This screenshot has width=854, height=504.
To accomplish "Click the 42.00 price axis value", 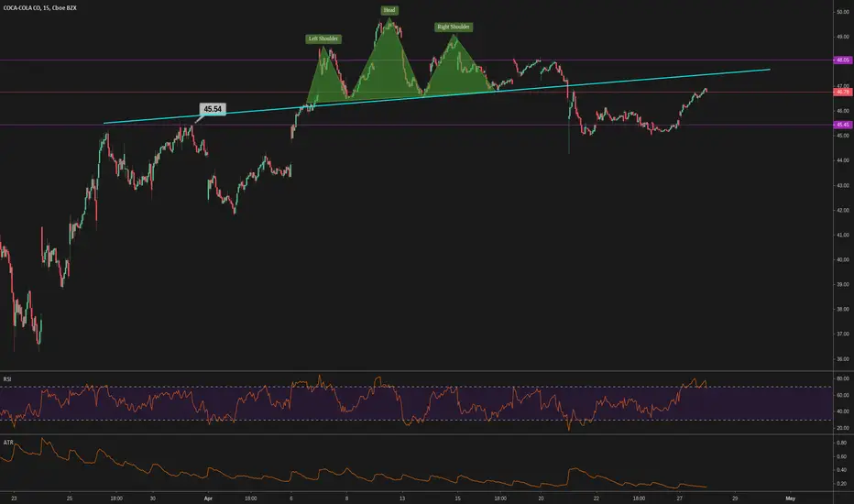I will [843, 210].
